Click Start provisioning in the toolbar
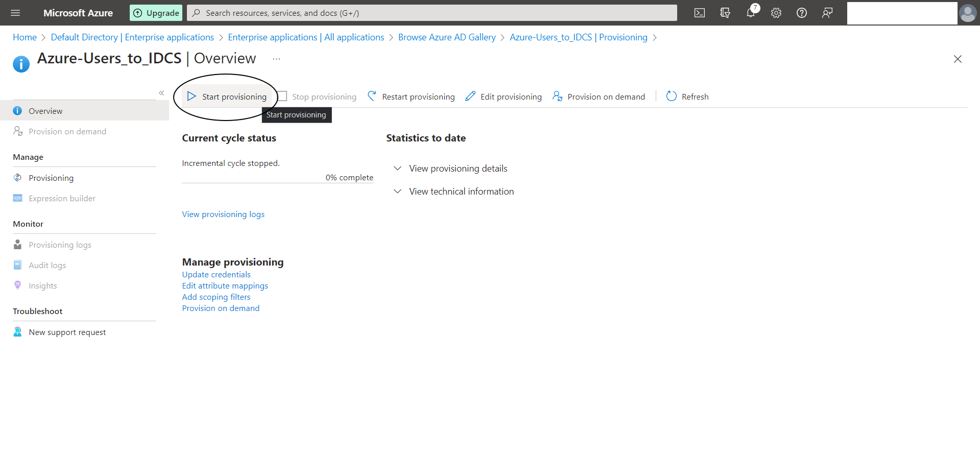 pyautogui.click(x=227, y=97)
